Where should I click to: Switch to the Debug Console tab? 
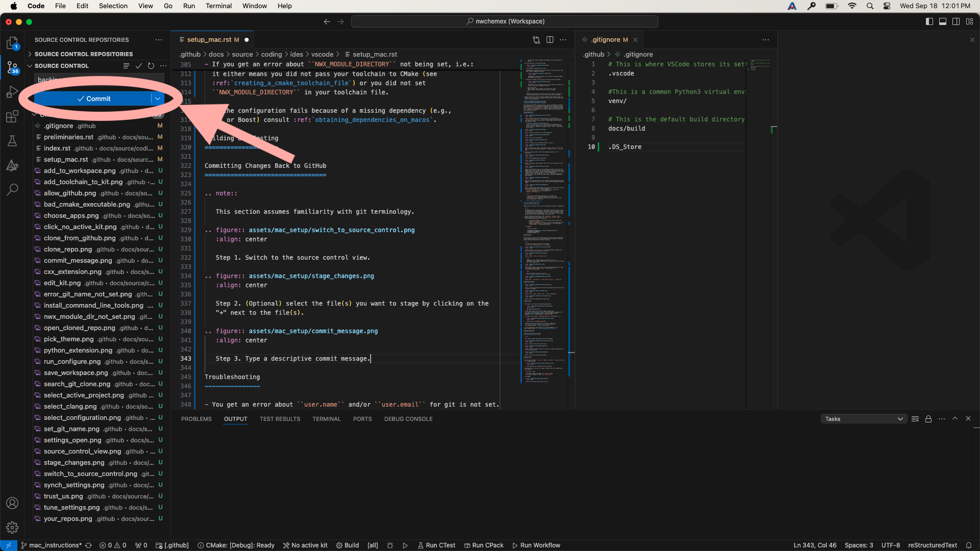[x=408, y=419]
